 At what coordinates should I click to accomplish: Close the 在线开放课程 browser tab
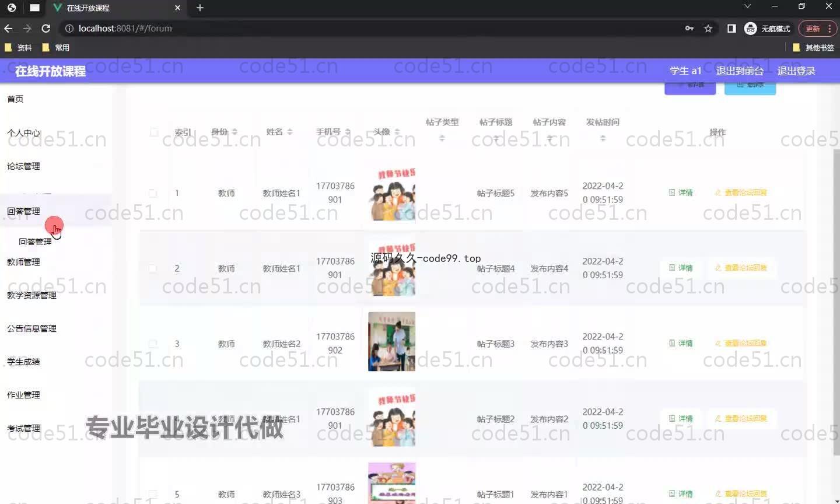[178, 8]
